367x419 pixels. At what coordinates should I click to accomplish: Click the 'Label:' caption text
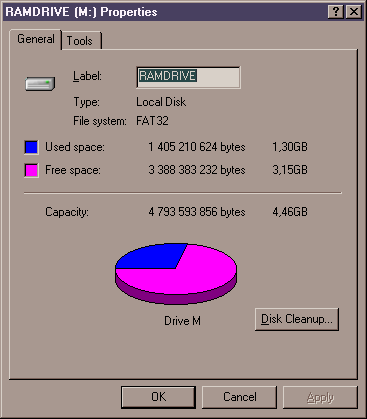(x=87, y=76)
